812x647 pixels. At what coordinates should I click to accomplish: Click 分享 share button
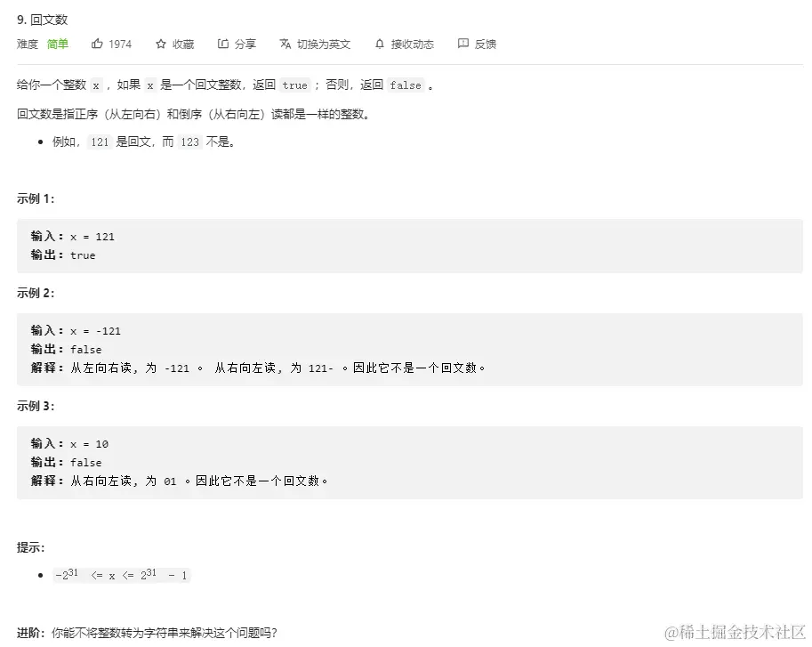pos(245,44)
